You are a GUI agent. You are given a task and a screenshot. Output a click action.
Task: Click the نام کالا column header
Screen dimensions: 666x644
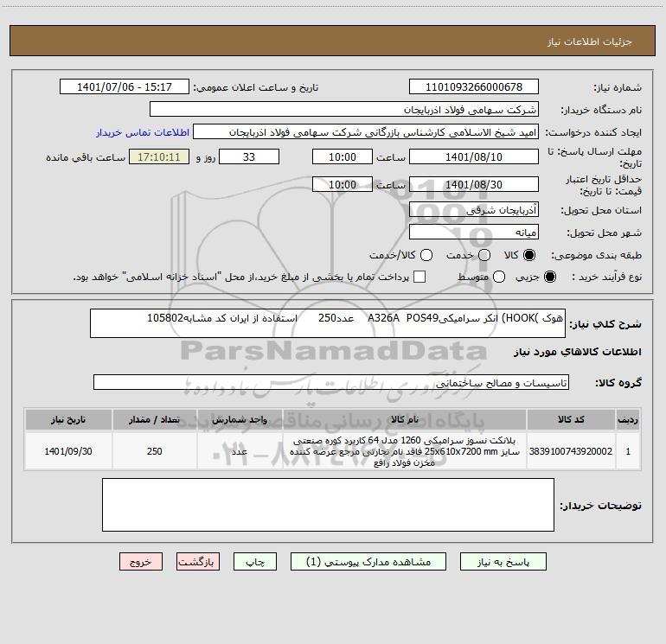coord(405,419)
